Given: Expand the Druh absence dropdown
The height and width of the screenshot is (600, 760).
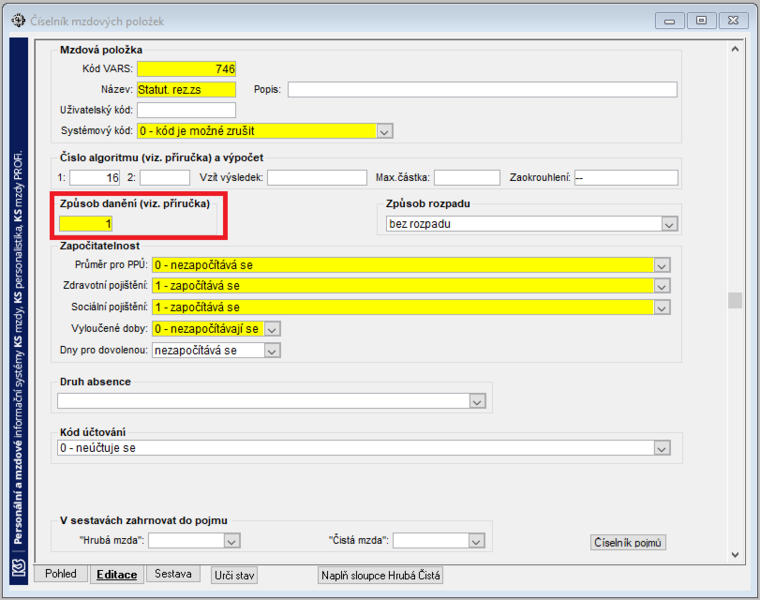Looking at the screenshot, I should coord(477,401).
